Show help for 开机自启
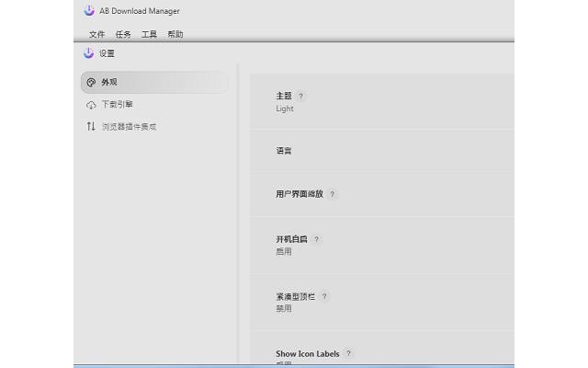 316,239
